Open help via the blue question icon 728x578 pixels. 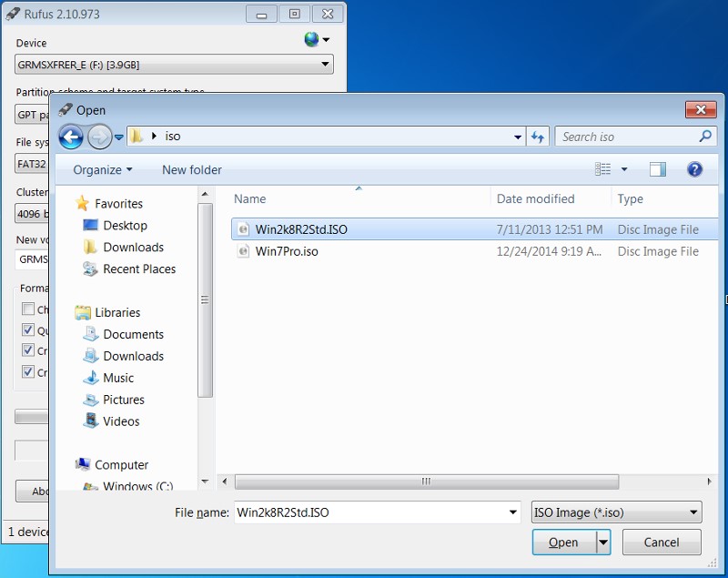tap(694, 169)
